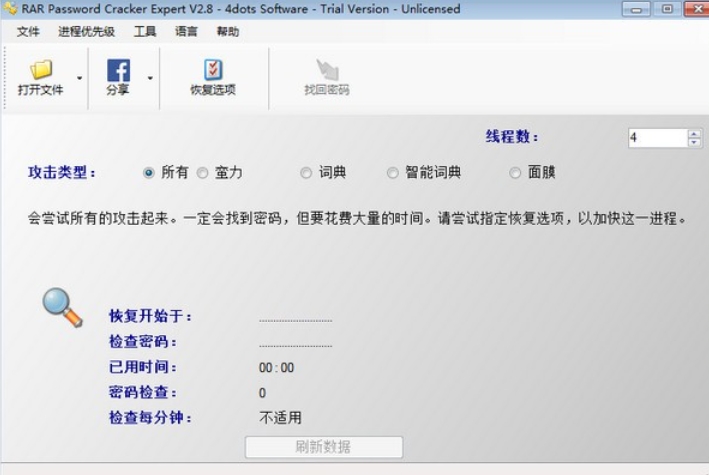
Task: Open 恢复选项 checklist icon
Action: click(213, 70)
